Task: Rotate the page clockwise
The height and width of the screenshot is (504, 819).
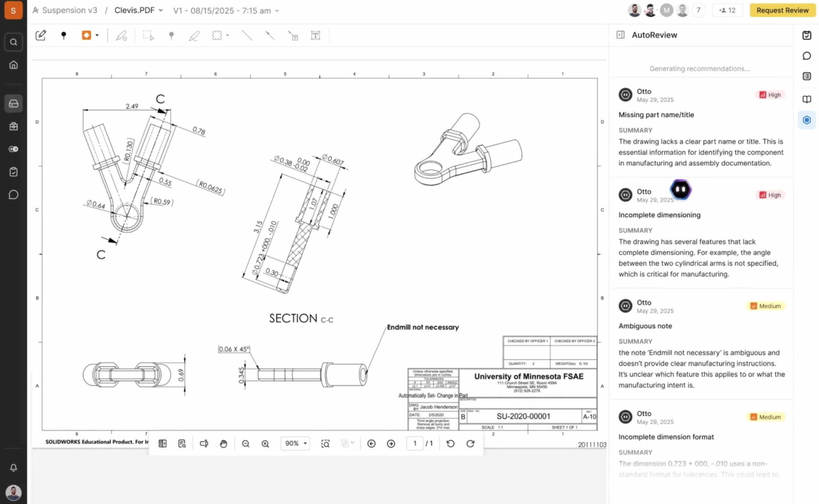Action: pos(470,444)
